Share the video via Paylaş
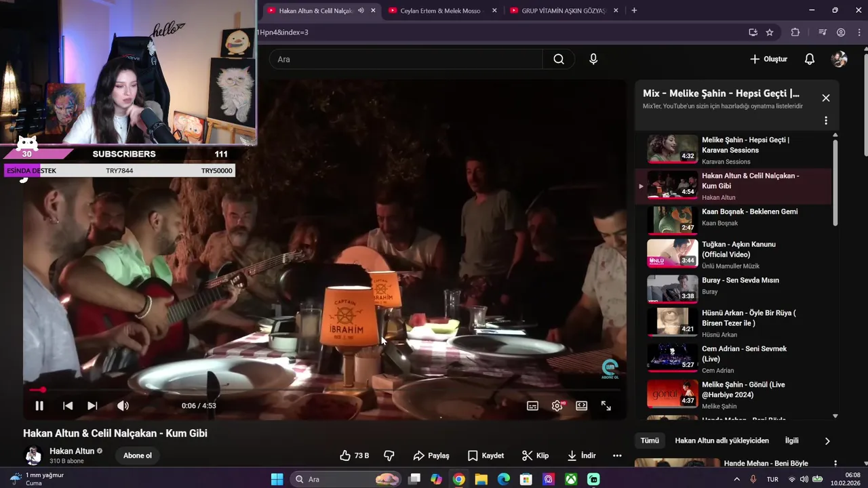The width and height of the screenshot is (868, 488). click(431, 455)
